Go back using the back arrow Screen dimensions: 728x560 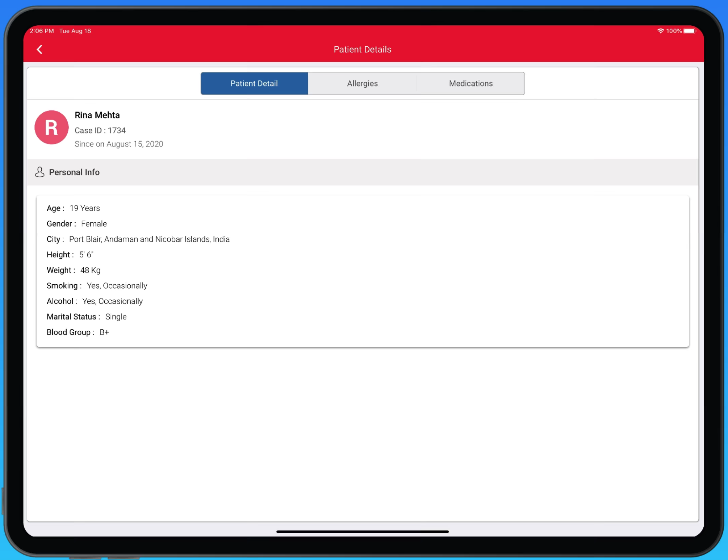[x=40, y=49]
